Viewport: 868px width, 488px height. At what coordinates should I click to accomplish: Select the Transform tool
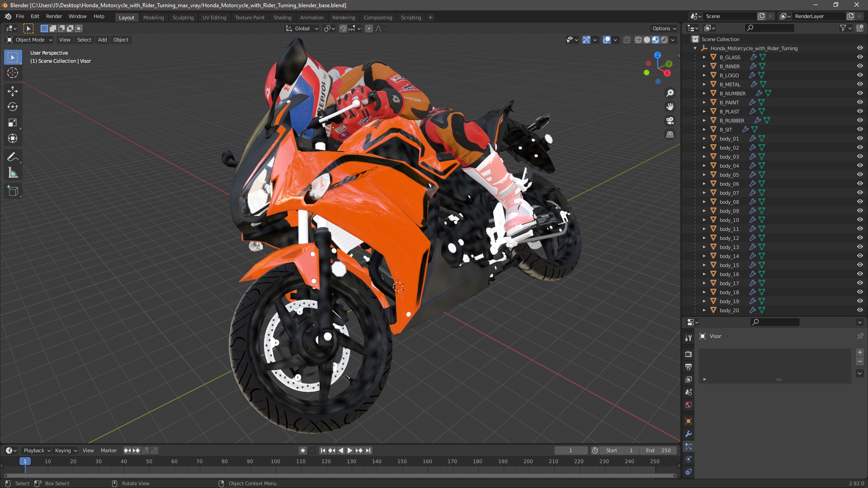click(x=13, y=139)
